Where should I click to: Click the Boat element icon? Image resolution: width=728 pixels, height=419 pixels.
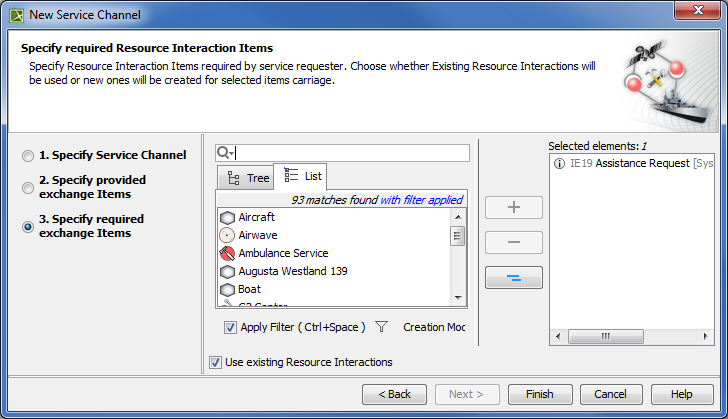[x=227, y=290]
